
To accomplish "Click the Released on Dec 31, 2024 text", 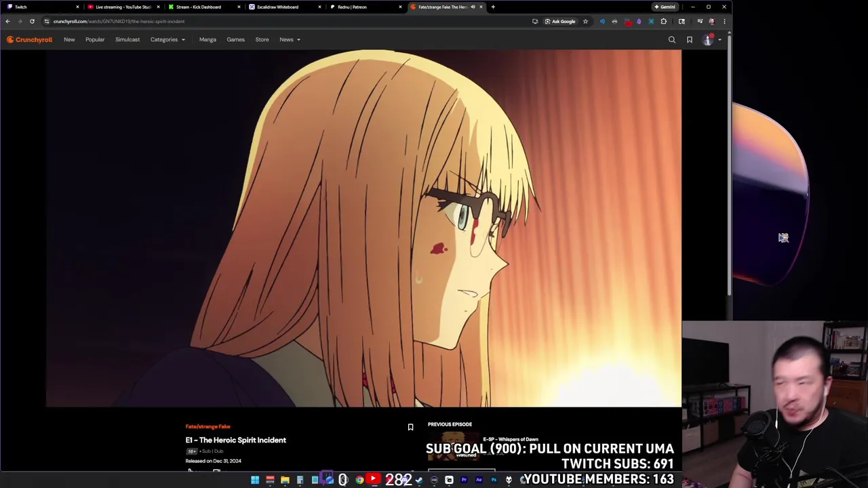I will tap(213, 461).
